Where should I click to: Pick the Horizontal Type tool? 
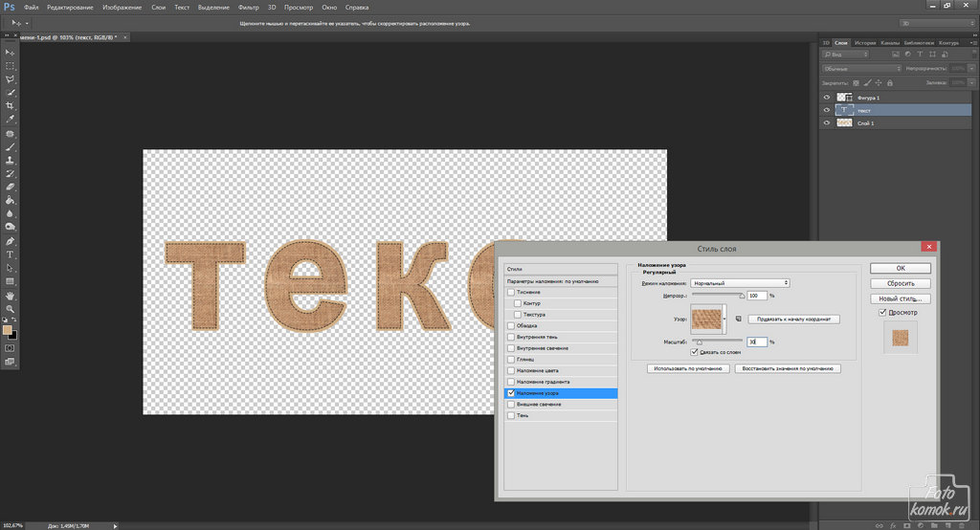coord(10,254)
